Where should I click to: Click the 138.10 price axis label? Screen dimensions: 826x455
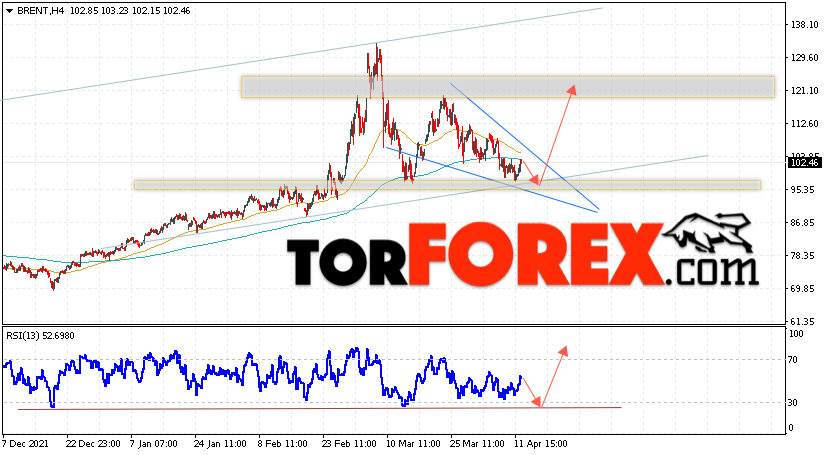pos(804,25)
